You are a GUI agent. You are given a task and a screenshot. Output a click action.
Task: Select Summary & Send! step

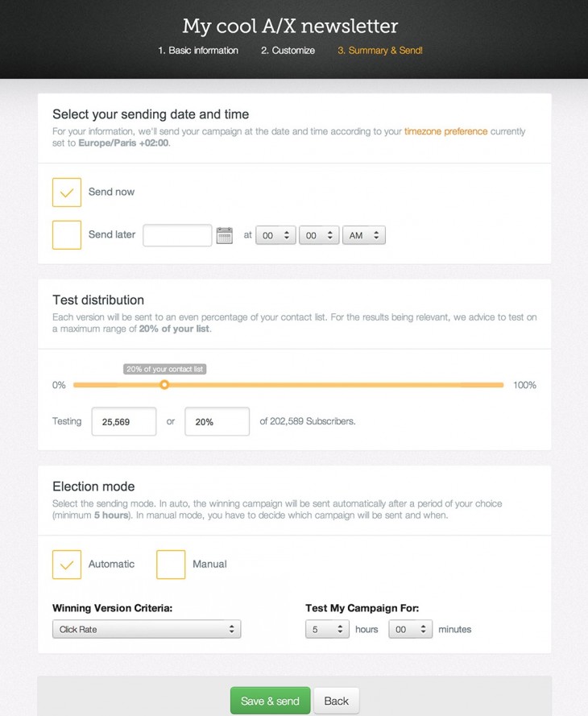coord(380,51)
